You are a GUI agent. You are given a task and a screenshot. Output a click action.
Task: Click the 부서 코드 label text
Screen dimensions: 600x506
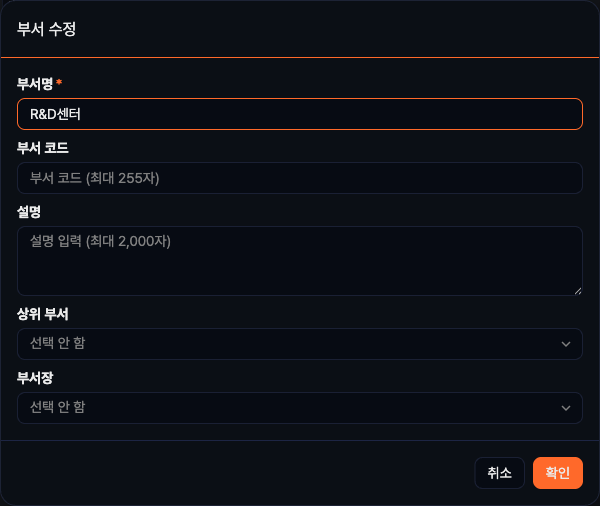coord(43,147)
